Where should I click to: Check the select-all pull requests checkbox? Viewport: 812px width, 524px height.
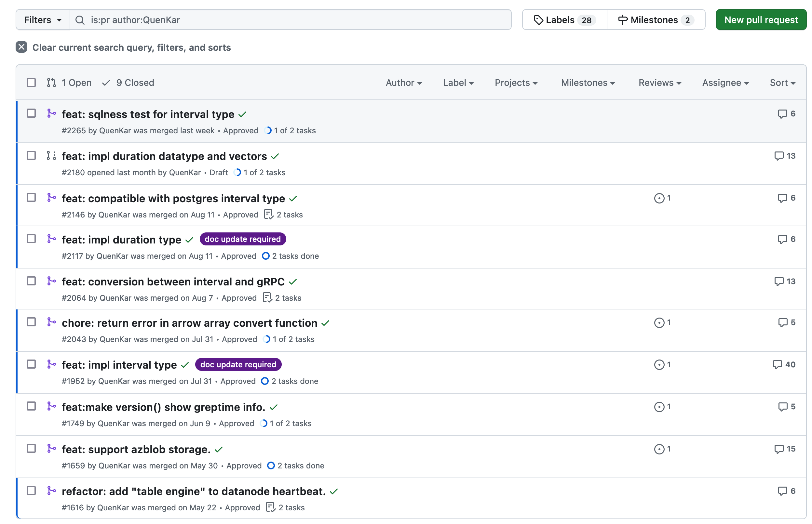[x=31, y=82]
